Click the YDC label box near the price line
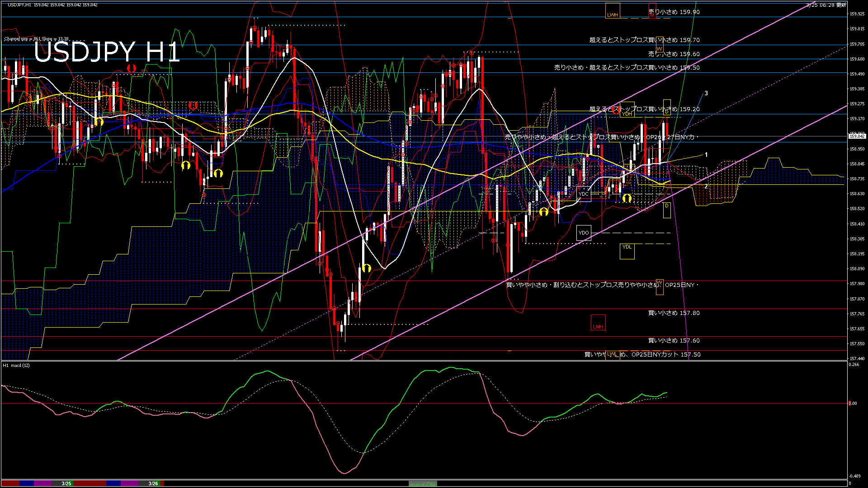The width and height of the screenshot is (868, 488). click(584, 194)
